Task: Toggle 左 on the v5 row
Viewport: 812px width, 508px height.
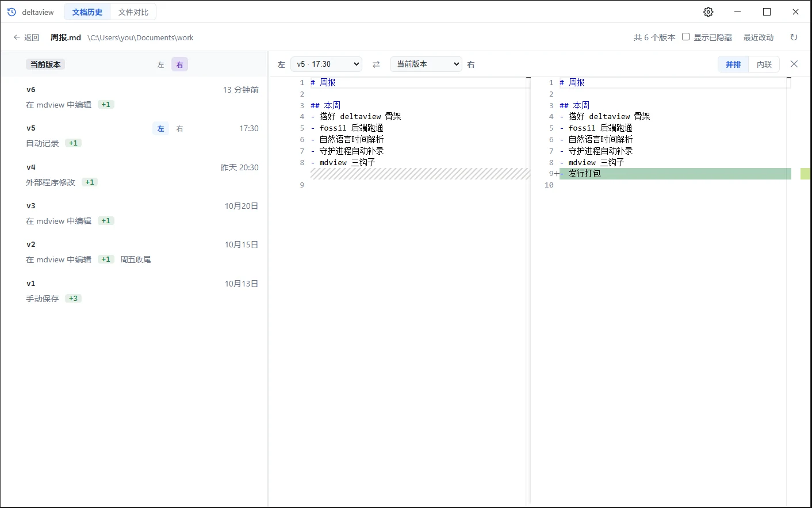Action: coord(160,129)
